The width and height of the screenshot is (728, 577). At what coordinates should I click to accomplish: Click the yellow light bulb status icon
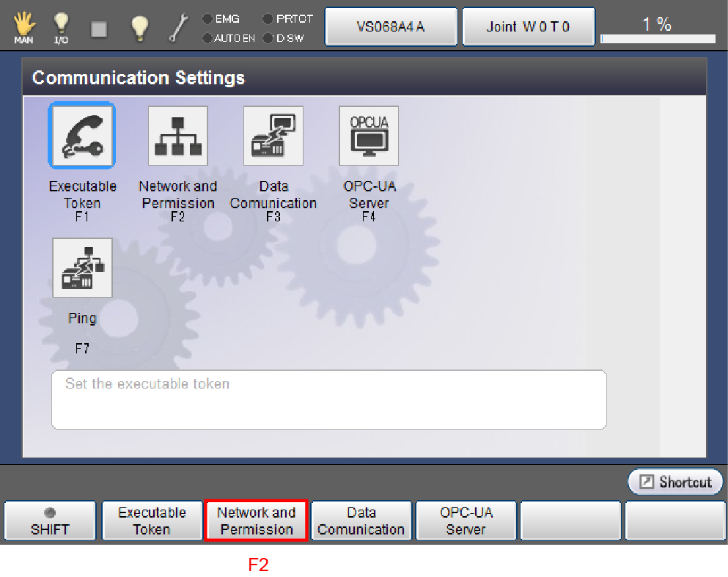click(x=139, y=28)
